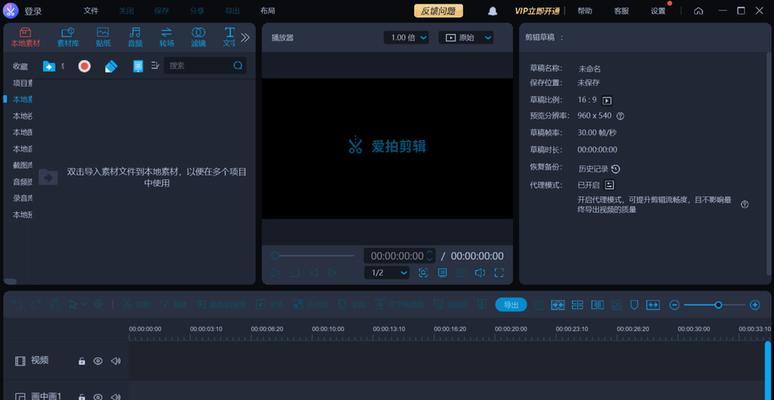Switch to the 素材库 library tab
This screenshot has width=774, height=400.
[x=68, y=37]
